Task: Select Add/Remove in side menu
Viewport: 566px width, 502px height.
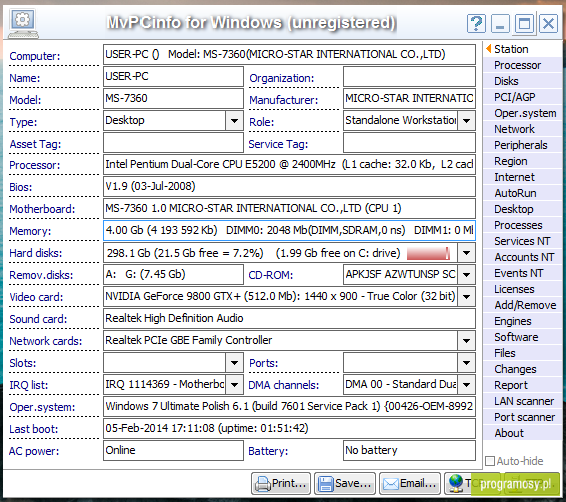Action: pos(522,305)
